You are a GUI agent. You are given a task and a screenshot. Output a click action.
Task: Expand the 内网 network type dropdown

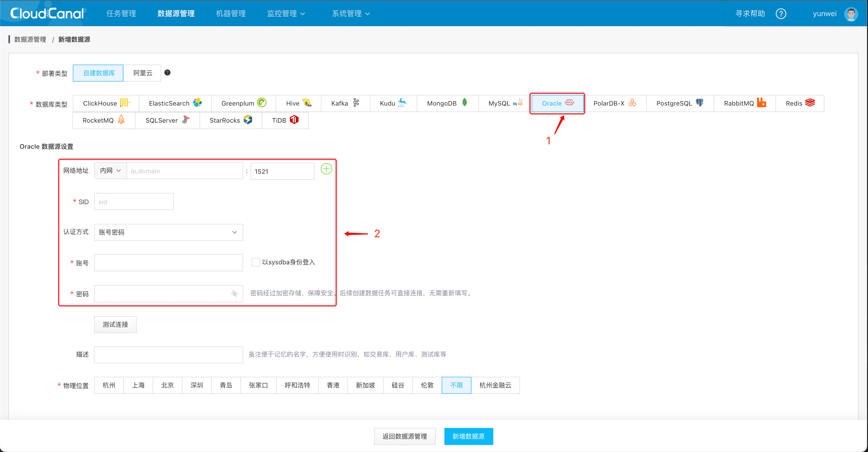[110, 171]
